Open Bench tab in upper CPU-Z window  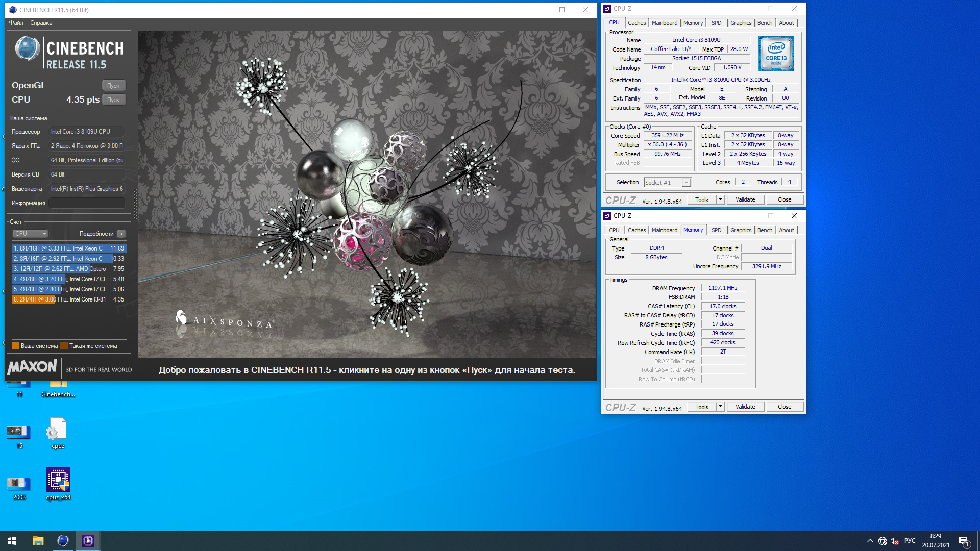click(x=765, y=23)
